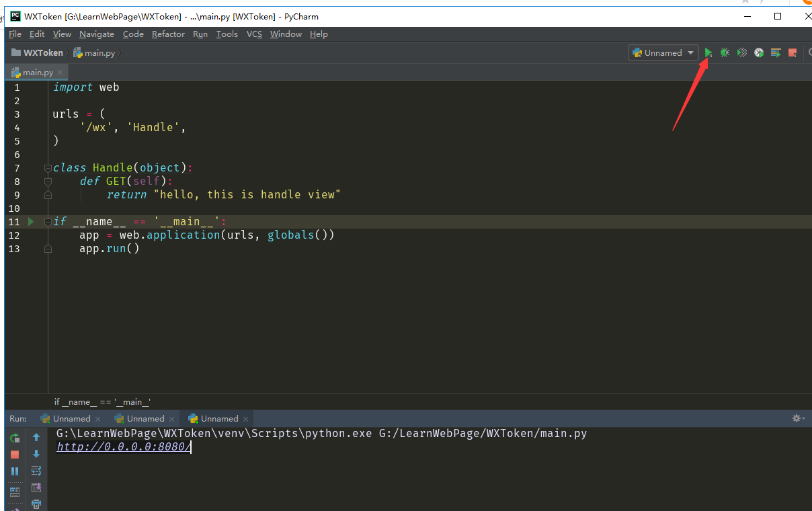Click the profile run icon in toolbar
The image size is (812, 511).
coord(759,52)
